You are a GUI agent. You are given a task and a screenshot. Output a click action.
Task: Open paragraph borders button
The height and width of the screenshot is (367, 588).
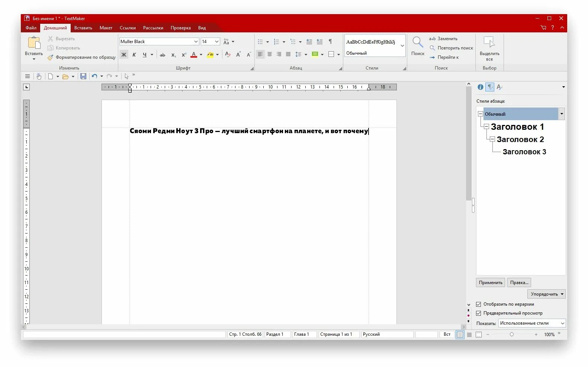pos(331,54)
